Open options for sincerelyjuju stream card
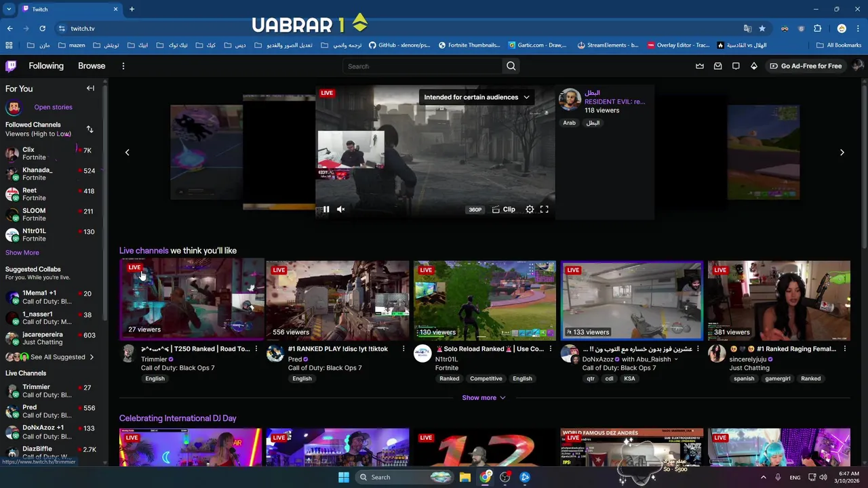The width and height of the screenshot is (868, 488). tap(845, 348)
